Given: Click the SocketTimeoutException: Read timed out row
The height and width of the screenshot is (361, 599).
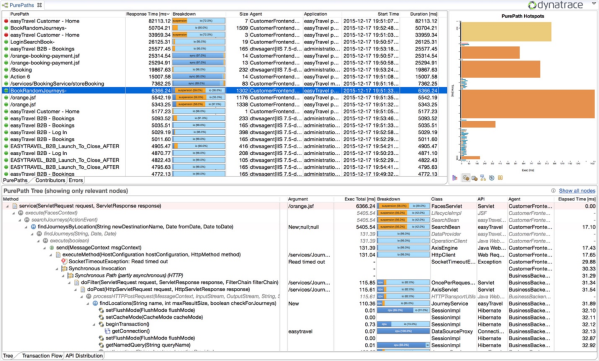Looking at the screenshot, I should [299, 262].
